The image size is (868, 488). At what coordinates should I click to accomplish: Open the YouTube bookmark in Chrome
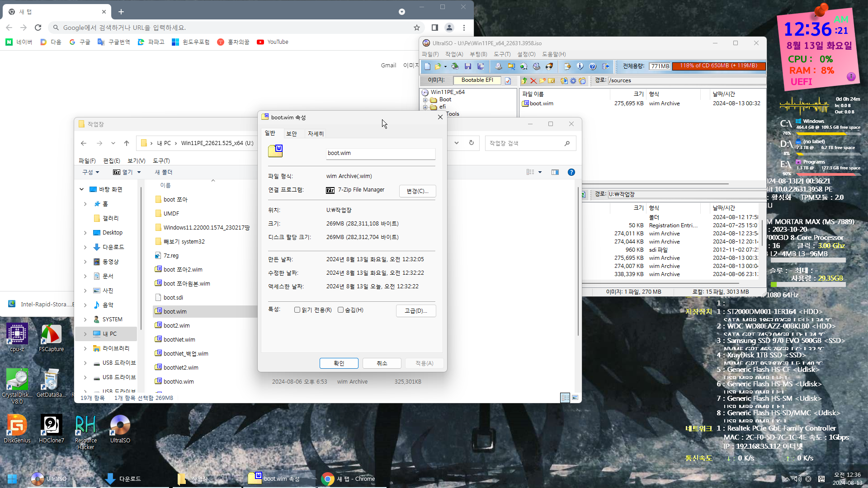273,42
